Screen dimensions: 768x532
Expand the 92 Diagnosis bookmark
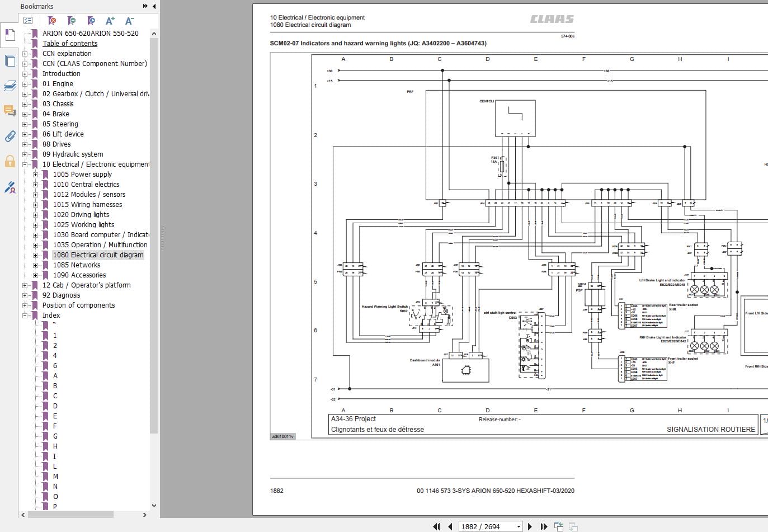pos(25,295)
